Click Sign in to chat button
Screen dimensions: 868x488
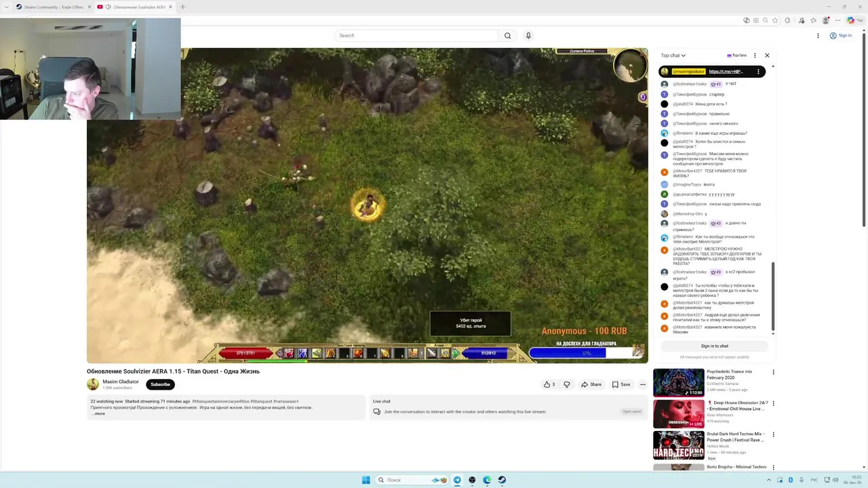tap(715, 346)
